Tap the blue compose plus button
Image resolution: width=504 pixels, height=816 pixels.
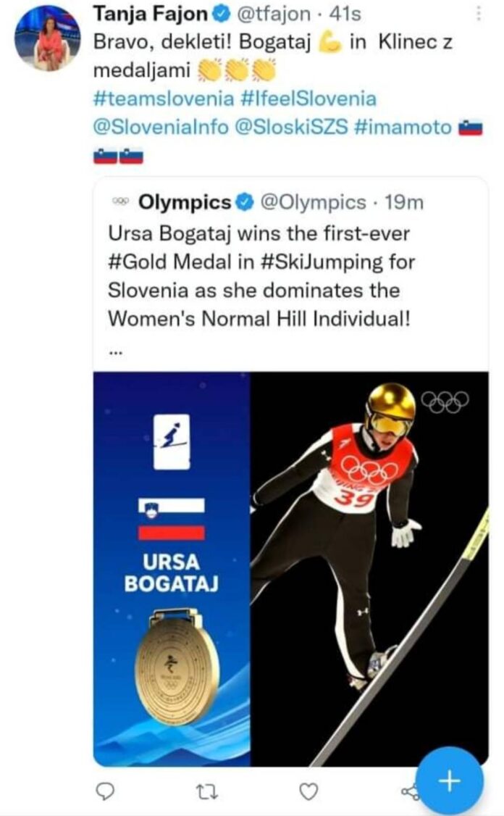[450, 780]
